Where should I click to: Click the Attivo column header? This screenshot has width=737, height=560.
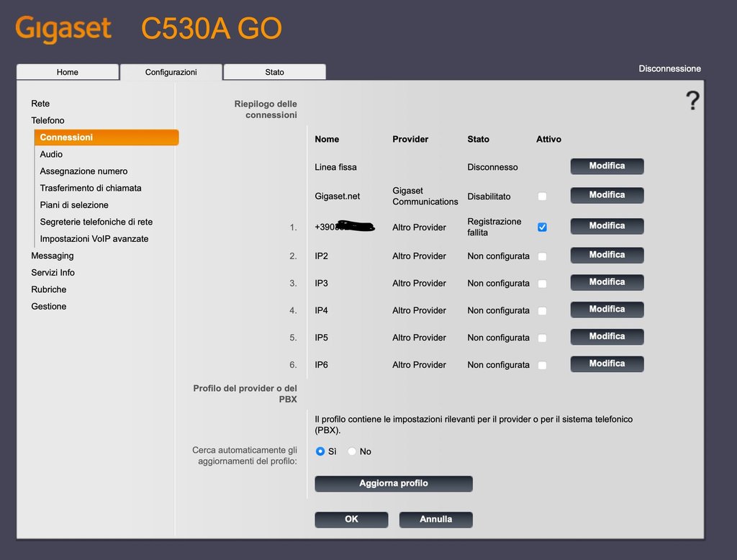[x=549, y=139]
